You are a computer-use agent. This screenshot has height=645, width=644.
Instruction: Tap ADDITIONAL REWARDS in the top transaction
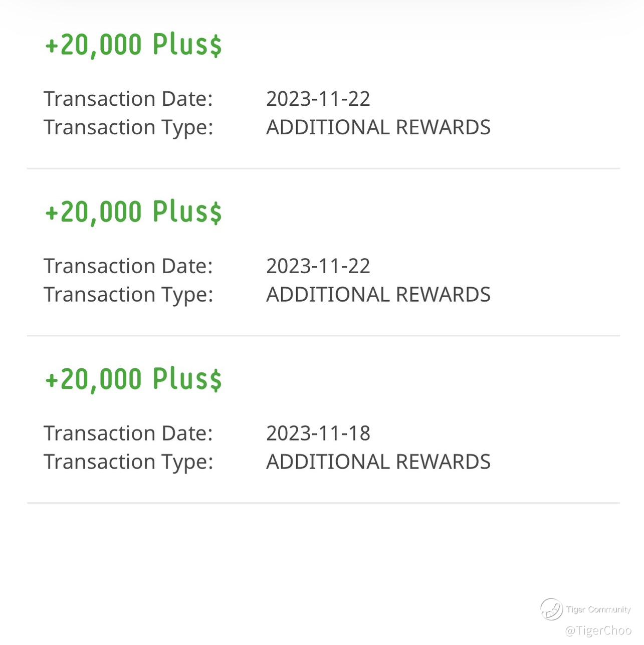tap(378, 127)
